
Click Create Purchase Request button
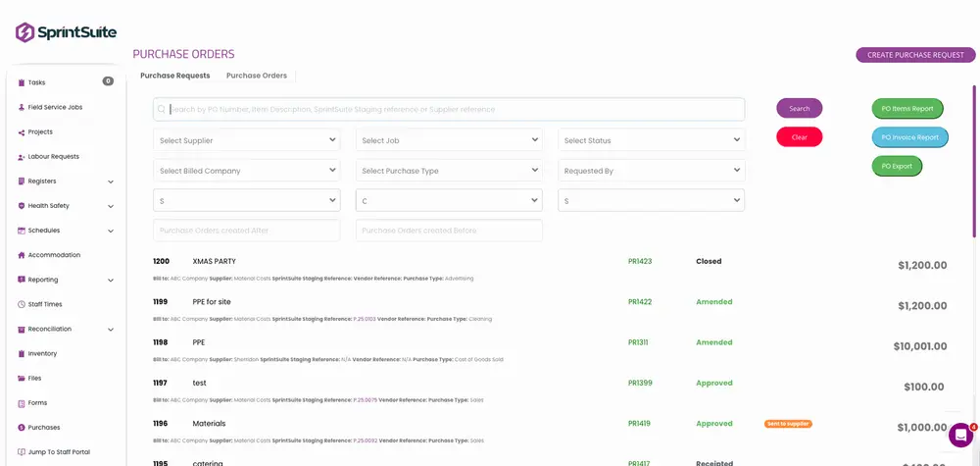coord(915,55)
